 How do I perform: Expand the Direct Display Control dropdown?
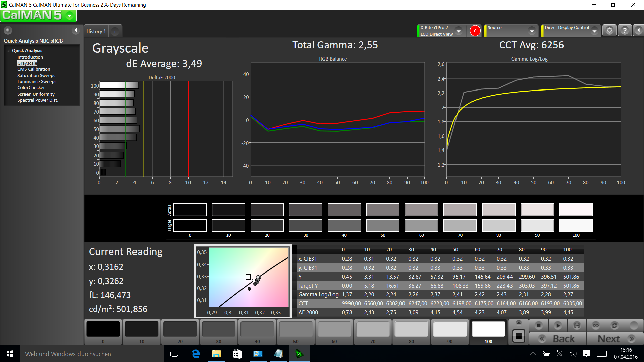tap(594, 31)
